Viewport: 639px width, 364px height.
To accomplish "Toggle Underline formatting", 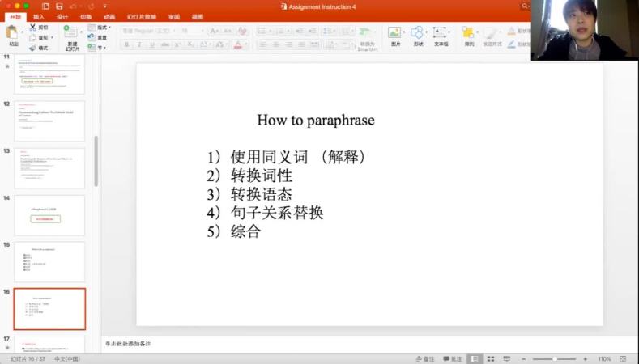I will pyautogui.click(x=152, y=44).
